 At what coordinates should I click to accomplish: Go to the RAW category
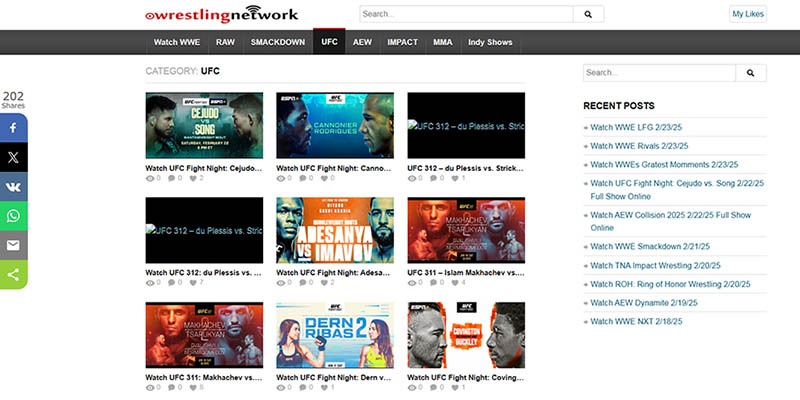[x=226, y=42]
